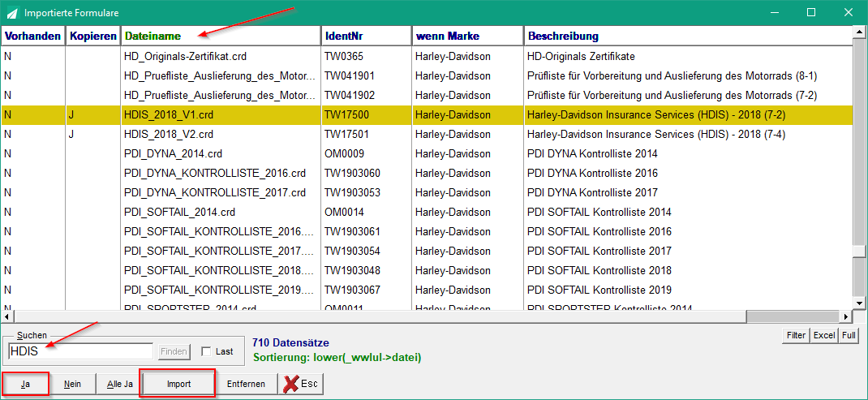Click description PDI SOFTAIL Kontrollliste 2018
Viewport: 868px width, 400px height.
599,270
